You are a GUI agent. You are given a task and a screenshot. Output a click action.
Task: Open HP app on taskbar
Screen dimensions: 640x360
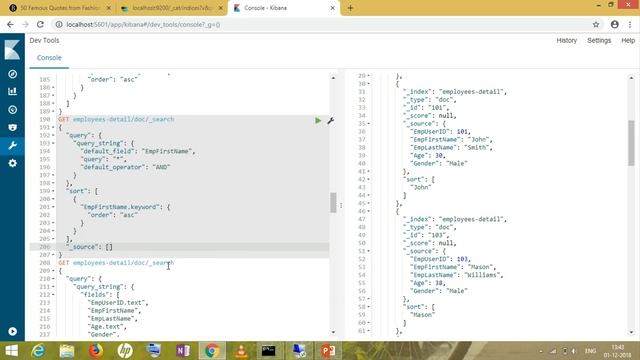[x=125, y=351]
